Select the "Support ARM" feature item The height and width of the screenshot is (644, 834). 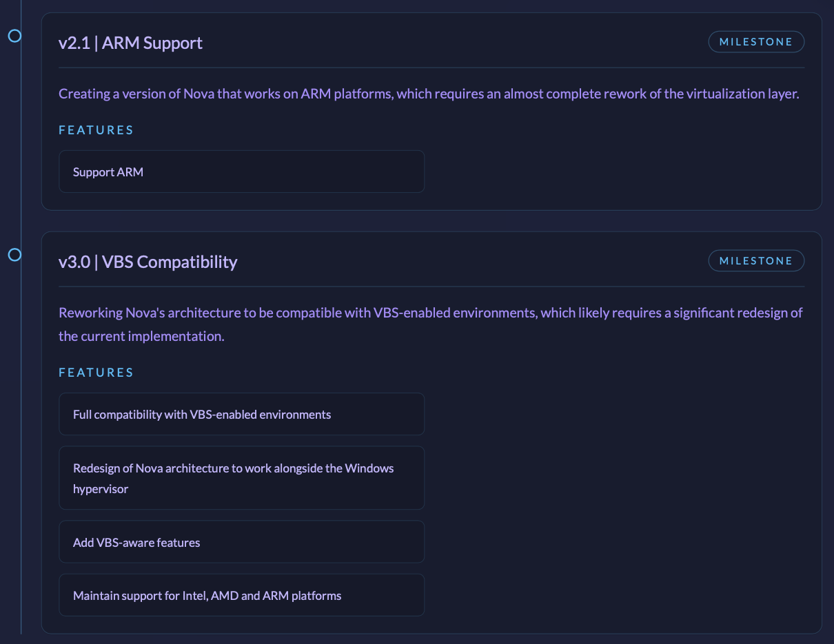(x=241, y=172)
